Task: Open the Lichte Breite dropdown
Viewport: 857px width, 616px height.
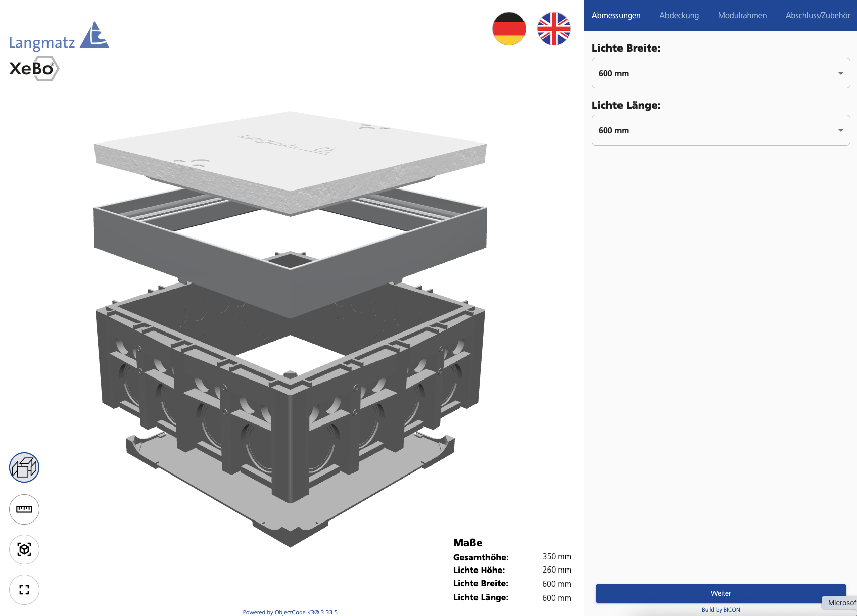Action: pos(721,73)
